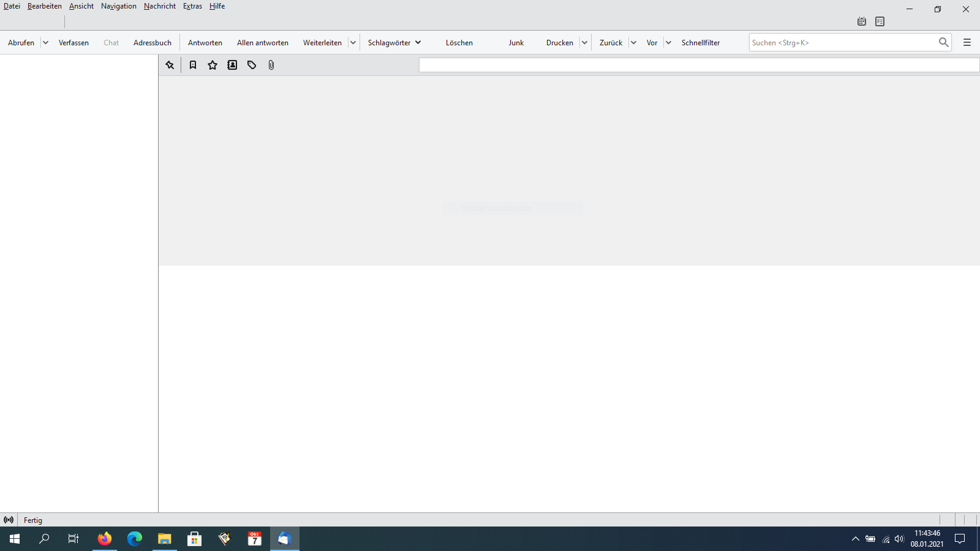Click the Löschen button

[459, 43]
